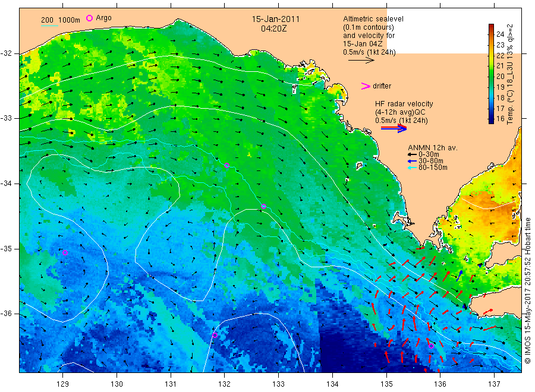Click the longitude axis label '132'
The height and width of the screenshot is (392, 535).
coord(225,384)
